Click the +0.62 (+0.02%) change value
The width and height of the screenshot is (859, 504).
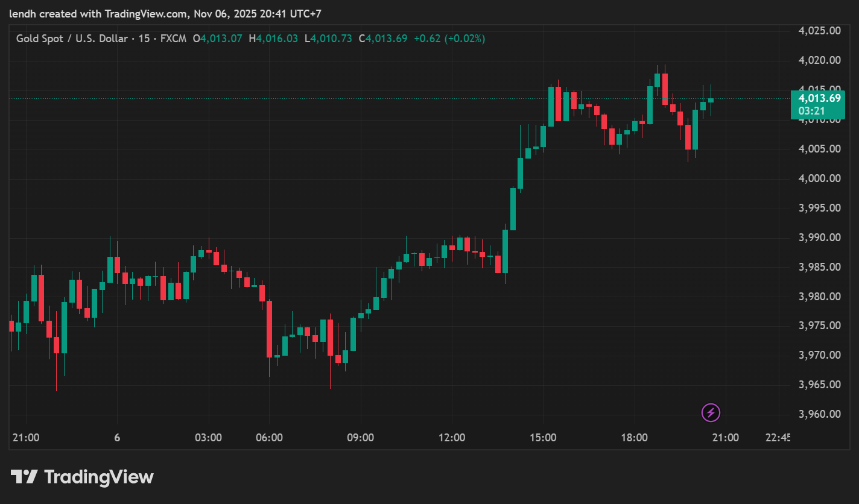[449, 39]
